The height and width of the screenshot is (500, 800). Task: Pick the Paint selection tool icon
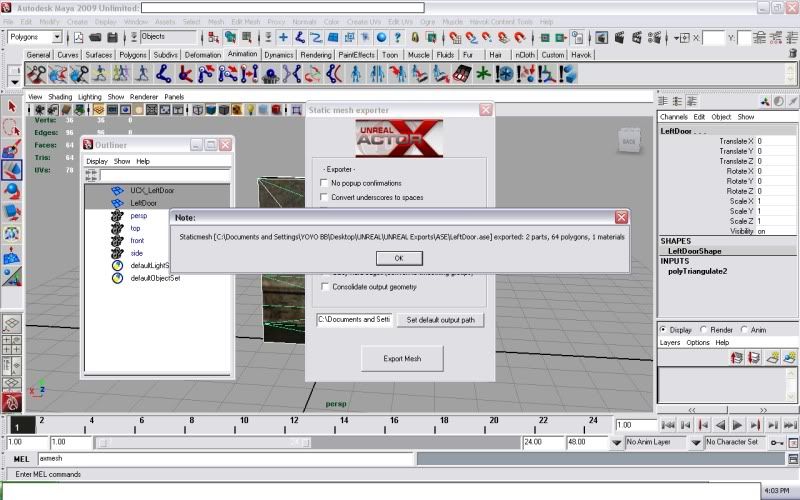(x=12, y=148)
